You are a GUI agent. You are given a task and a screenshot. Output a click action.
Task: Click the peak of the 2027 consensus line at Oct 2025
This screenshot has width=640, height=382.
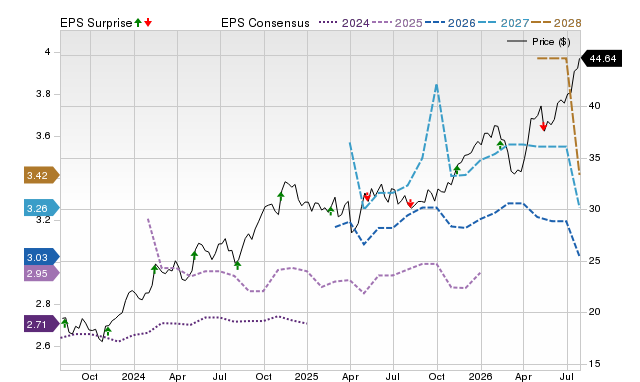(437, 85)
